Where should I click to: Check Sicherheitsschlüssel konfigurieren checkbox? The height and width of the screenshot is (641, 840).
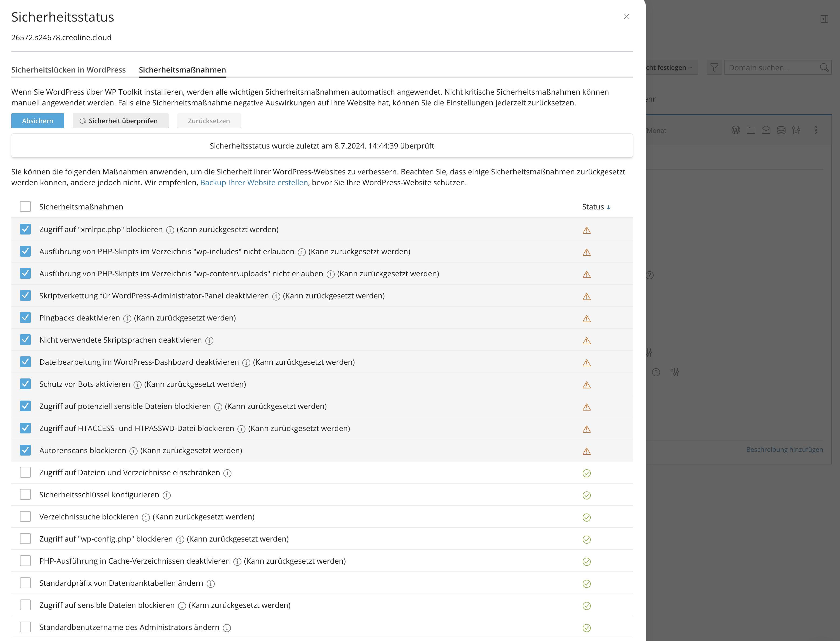click(x=25, y=494)
